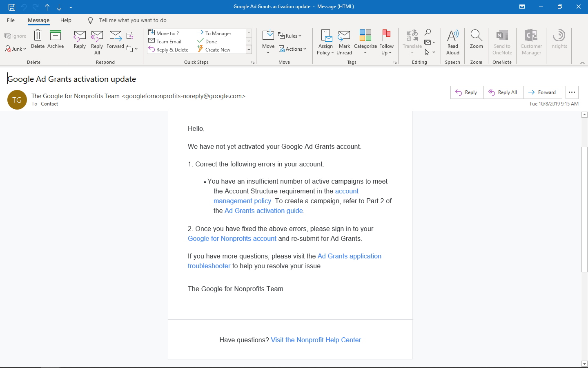This screenshot has height=368, width=588.
Task: Click the Ignore conversation button
Action: click(16, 36)
